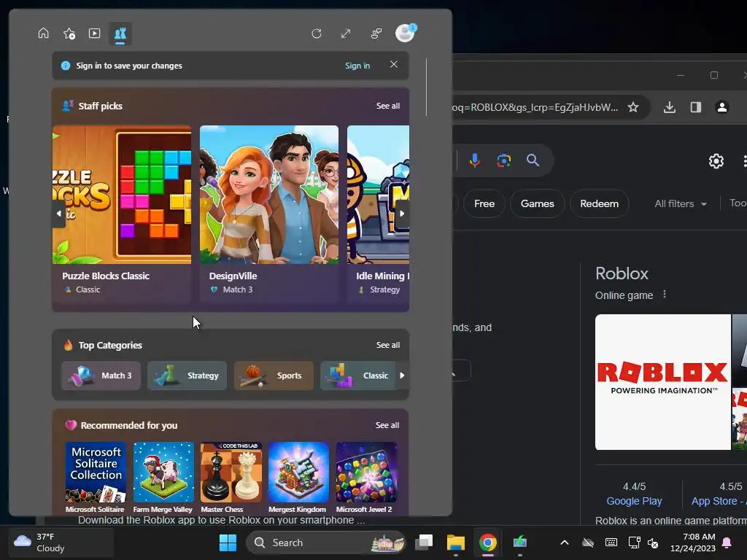Open Microsoft Jewel 2 game
This screenshot has height=560, width=747.
366,478
